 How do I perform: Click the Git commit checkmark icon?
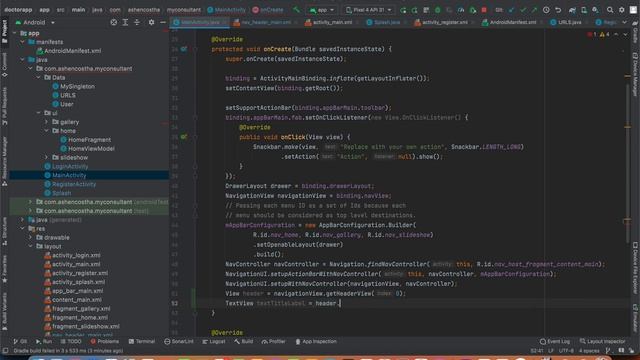(x=523, y=10)
